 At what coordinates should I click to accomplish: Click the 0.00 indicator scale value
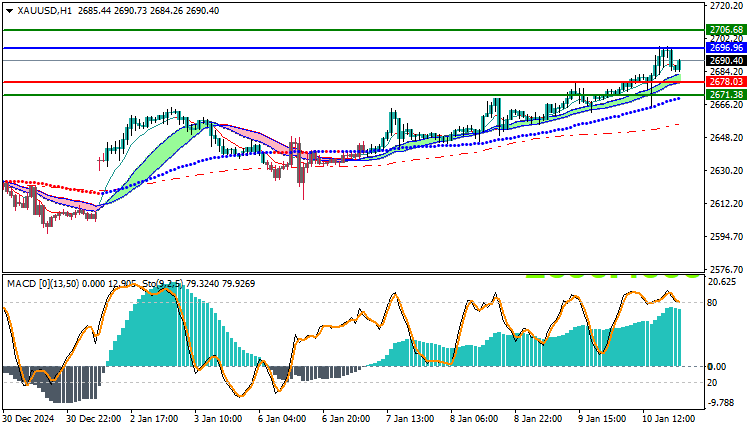coord(717,367)
